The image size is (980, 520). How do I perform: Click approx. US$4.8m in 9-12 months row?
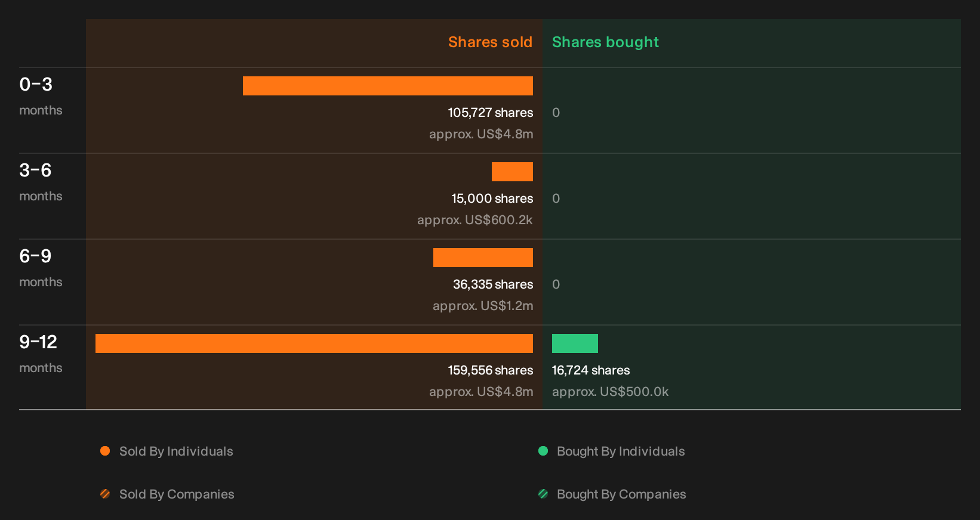point(481,392)
